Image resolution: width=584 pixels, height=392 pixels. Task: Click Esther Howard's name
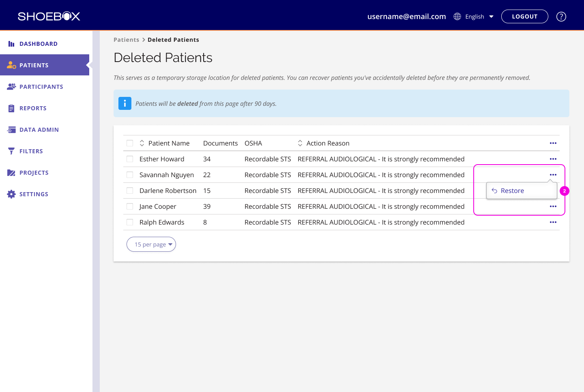[162, 159]
